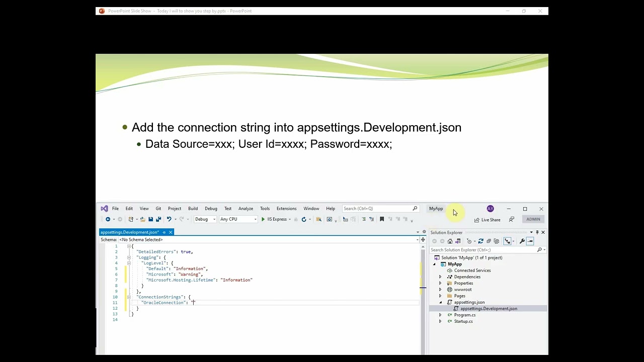Open the Solution Explorer window options dropdown
644x362 pixels.
click(x=531, y=232)
